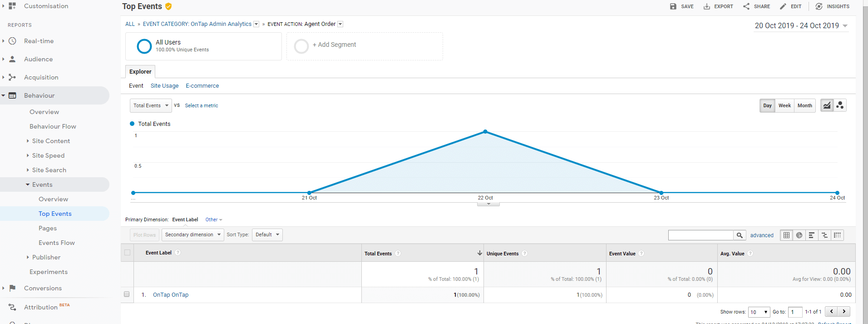Click help icon beside Avg. Value header
868x324 pixels.
click(x=750, y=254)
